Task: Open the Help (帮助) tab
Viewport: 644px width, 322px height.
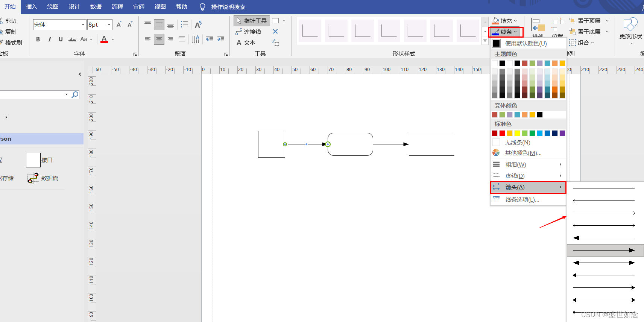Action: coord(182,7)
